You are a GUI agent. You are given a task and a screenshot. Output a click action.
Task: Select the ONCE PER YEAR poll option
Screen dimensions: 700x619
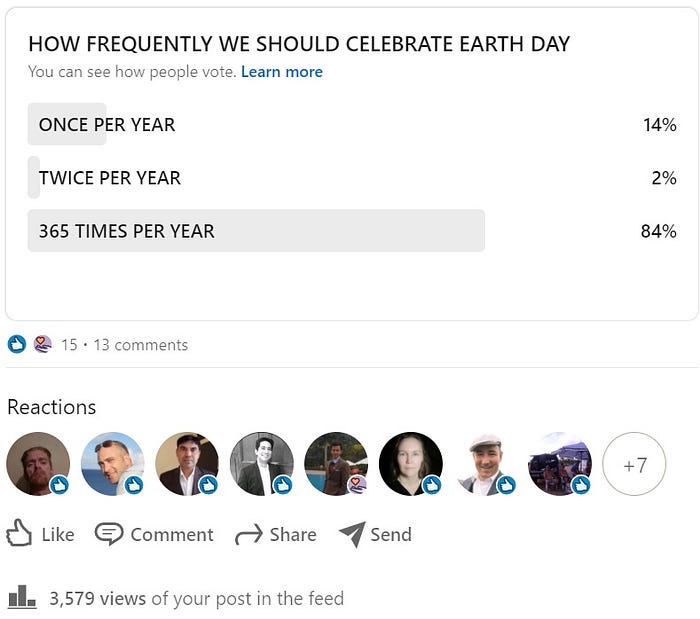point(107,125)
